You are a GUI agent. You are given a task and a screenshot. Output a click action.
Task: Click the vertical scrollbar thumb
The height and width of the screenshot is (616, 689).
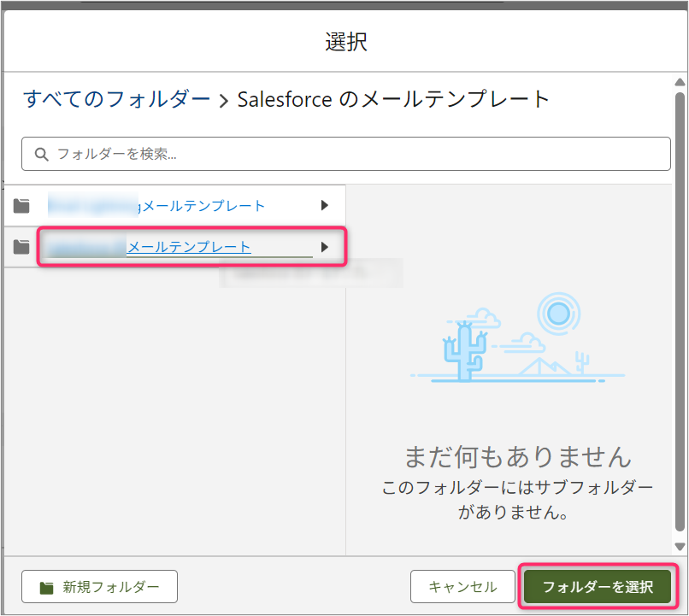click(680, 308)
